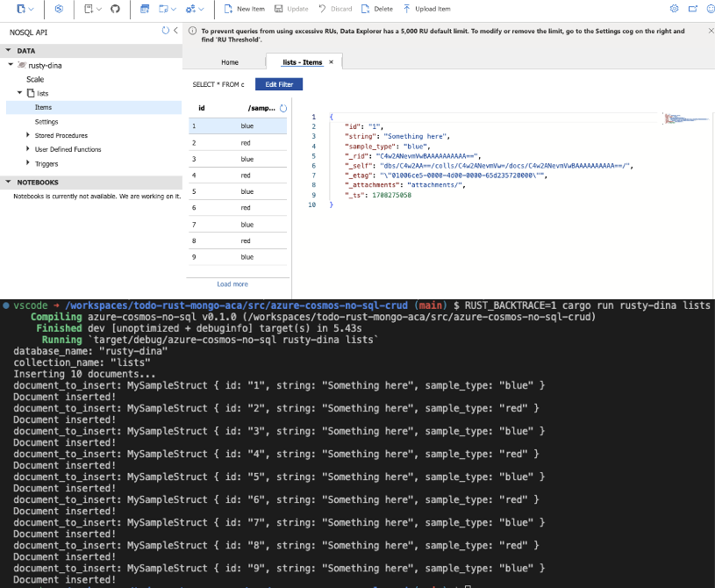Click Upload Item in the toolbar
The width and height of the screenshot is (715, 588).
tap(426, 9)
